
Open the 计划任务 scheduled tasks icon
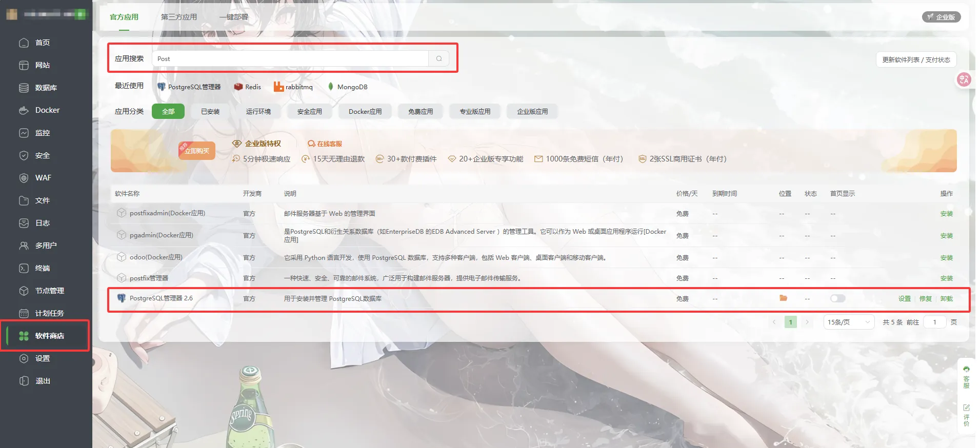pos(24,313)
